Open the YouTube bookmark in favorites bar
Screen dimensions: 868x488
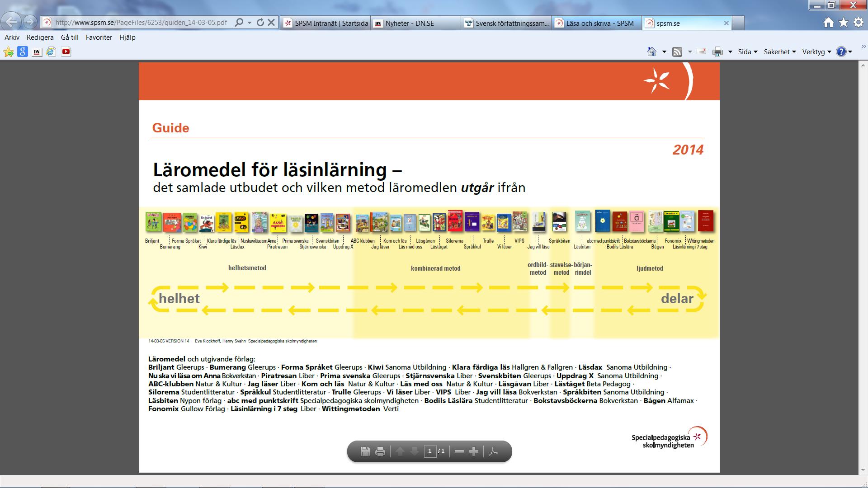pyautogui.click(x=66, y=52)
